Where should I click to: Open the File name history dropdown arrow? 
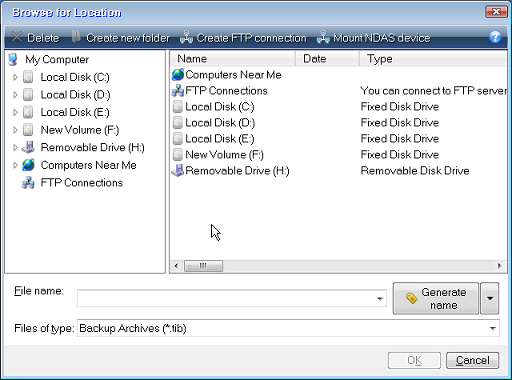point(380,298)
